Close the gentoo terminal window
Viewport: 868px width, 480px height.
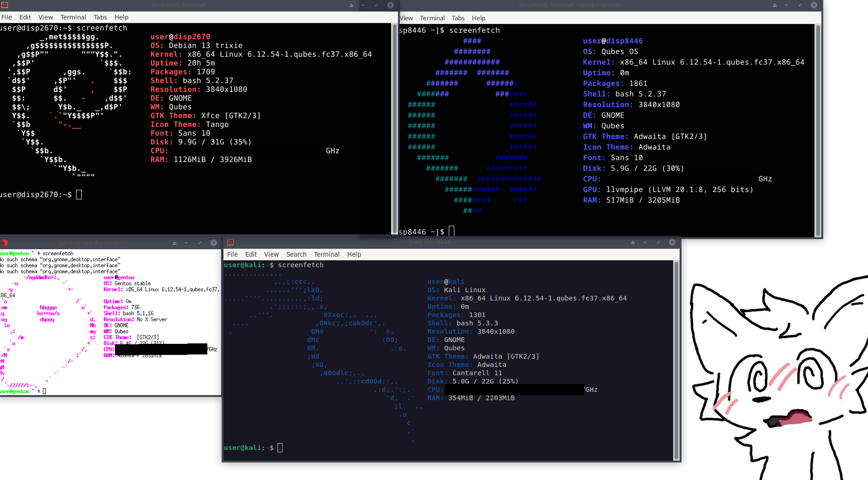(214, 242)
